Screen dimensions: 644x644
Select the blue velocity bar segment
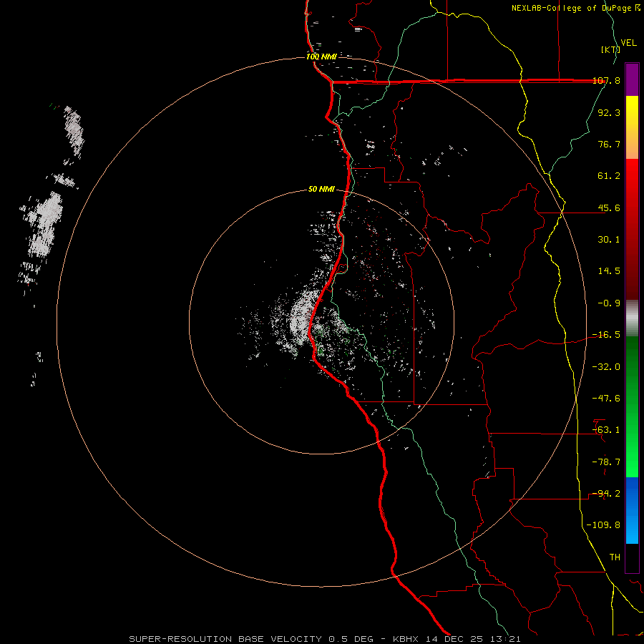point(632,493)
